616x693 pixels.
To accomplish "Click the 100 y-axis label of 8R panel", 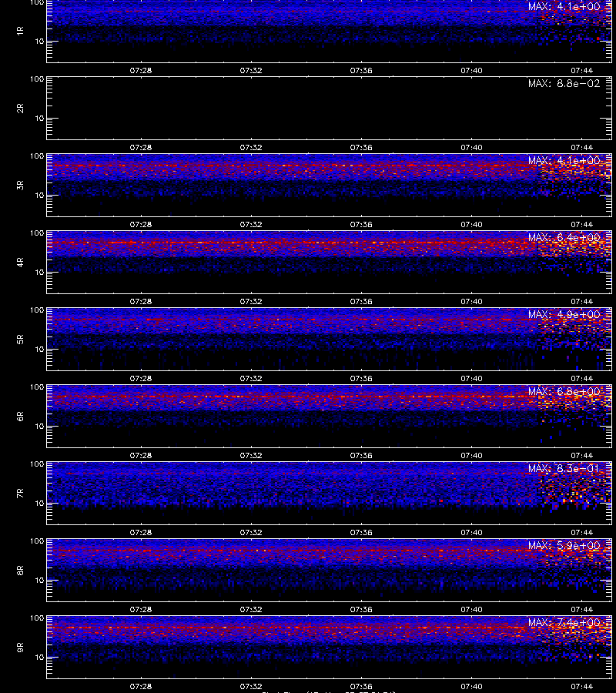I will pos(37,541).
